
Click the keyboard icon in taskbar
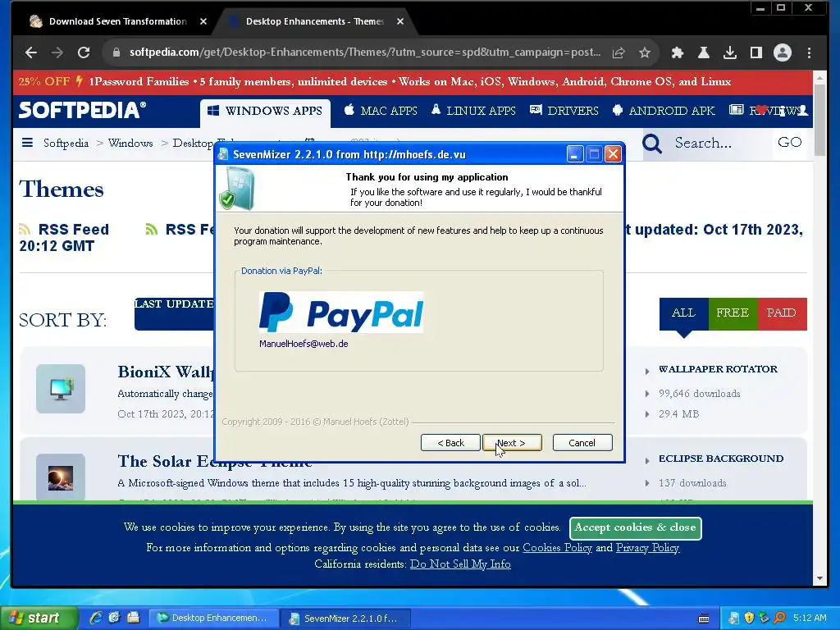tap(704, 619)
